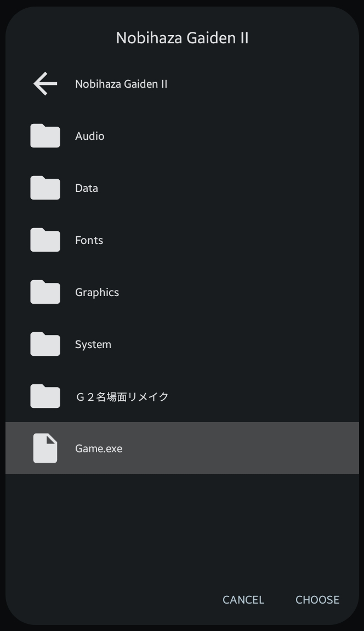Image resolution: width=364 pixels, height=631 pixels.
Task: Click the blank area below Game.exe
Action: point(182,526)
